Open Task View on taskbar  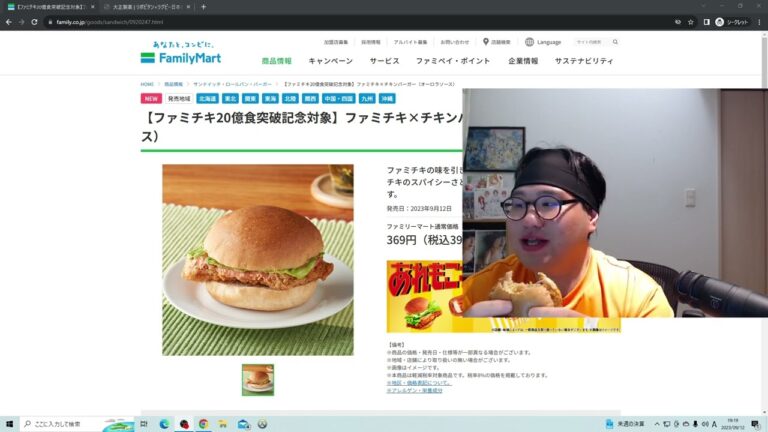144,424
